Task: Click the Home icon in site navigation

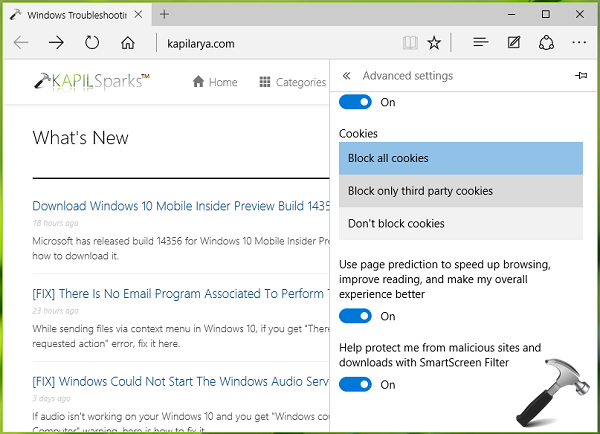Action: [198, 82]
